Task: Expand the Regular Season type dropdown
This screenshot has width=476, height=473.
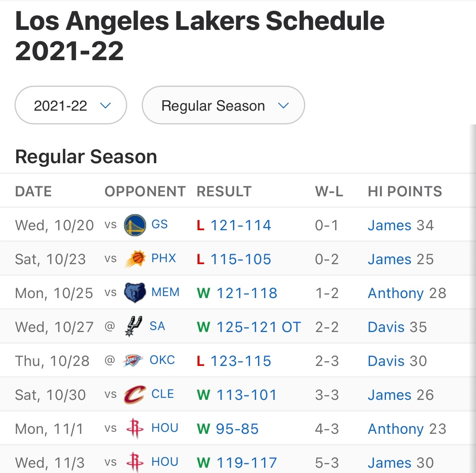Action: [x=223, y=105]
